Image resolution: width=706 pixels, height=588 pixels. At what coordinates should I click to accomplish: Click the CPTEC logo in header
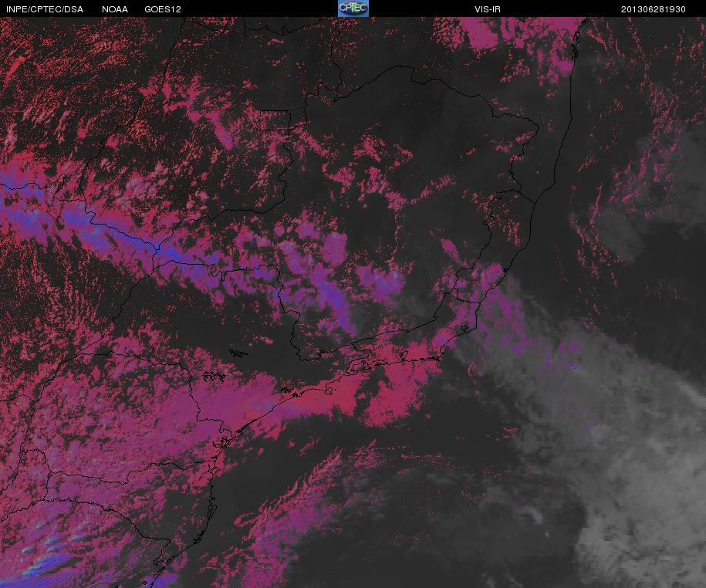point(353,8)
